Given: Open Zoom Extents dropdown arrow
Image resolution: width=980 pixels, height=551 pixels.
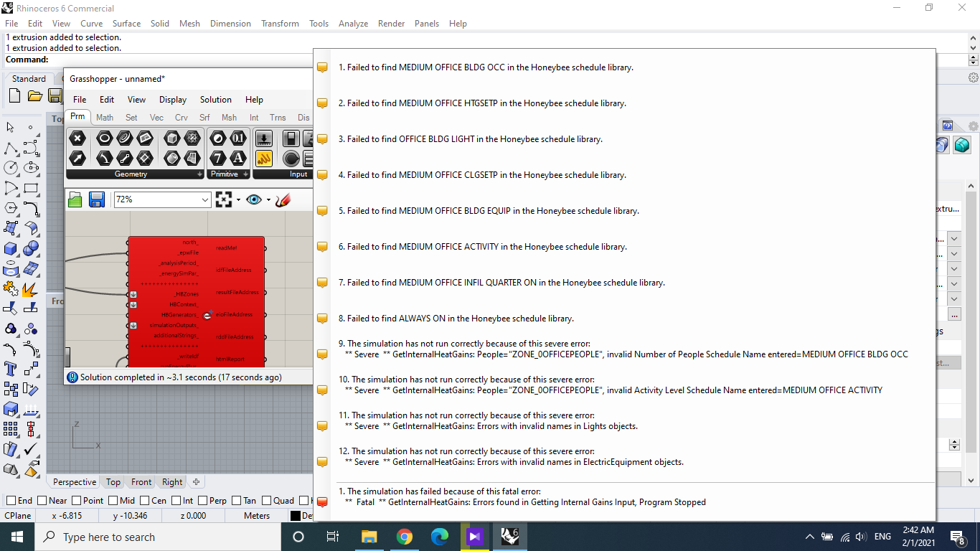Looking at the screenshot, I should click(238, 200).
